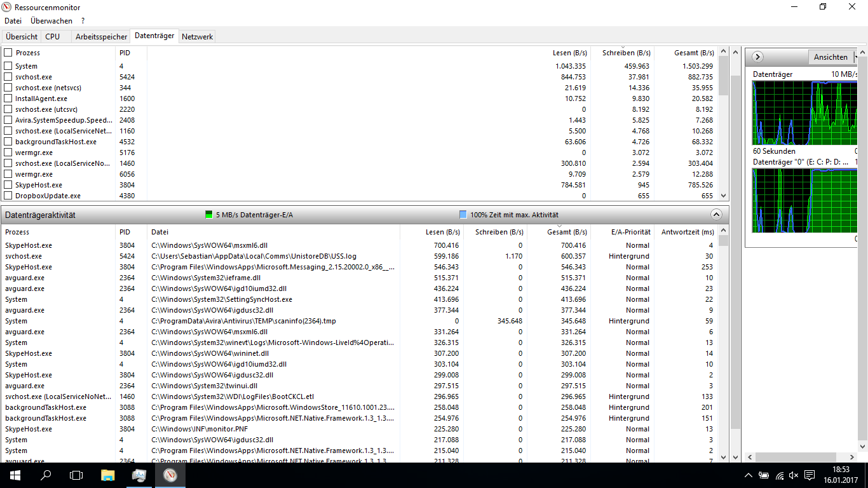The width and height of the screenshot is (868, 488).
Task: Click the battery tray icon
Action: (x=764, y=475)
